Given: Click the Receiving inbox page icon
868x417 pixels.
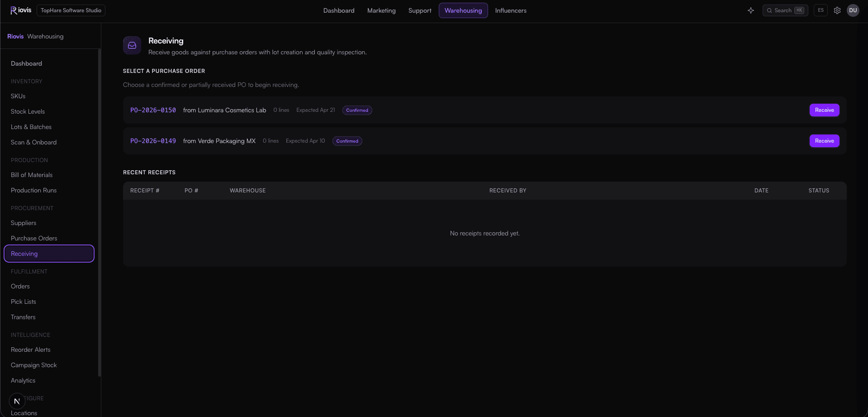Looking at the screenshot, I should [132, 45].
